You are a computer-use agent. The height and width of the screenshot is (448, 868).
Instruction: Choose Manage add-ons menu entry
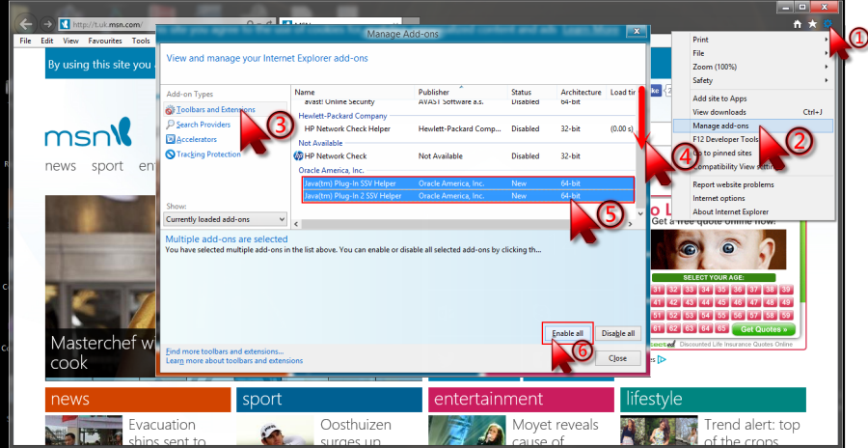[x=753, y=126]
